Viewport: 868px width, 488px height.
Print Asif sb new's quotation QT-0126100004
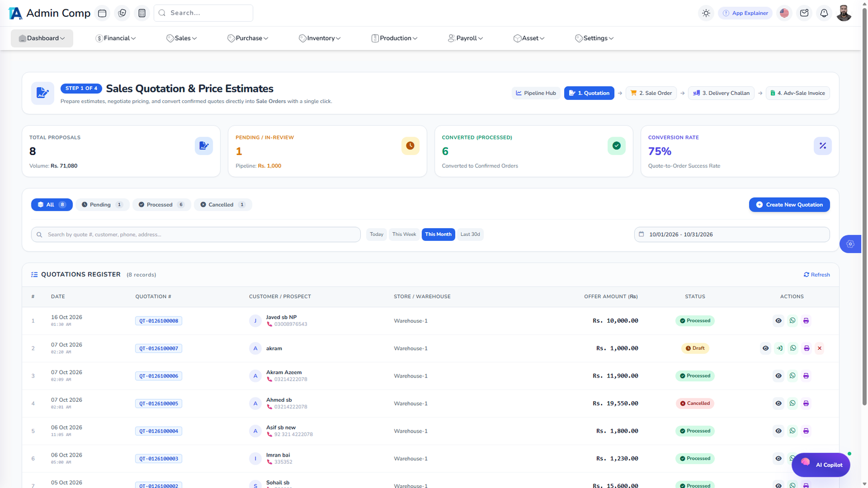click(x=806, y=431)
